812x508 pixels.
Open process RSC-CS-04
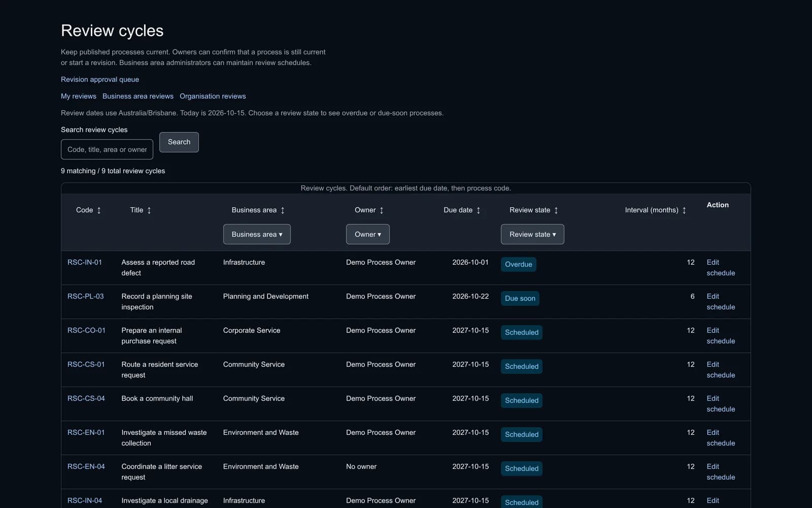point(86,398)
